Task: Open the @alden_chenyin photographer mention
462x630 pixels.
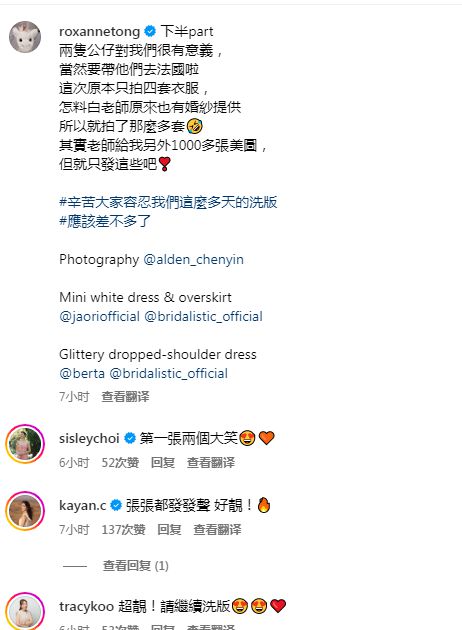Action: pos(194,260)
